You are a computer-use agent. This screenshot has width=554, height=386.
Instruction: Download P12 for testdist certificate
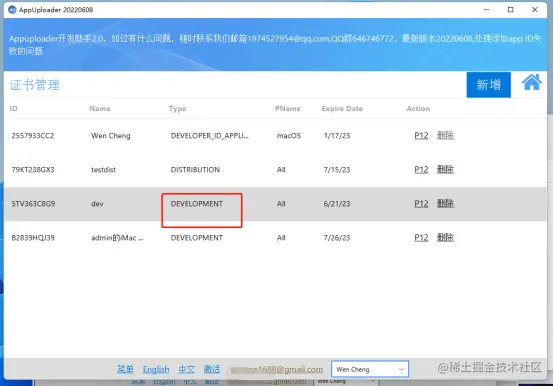coord(421,170)
